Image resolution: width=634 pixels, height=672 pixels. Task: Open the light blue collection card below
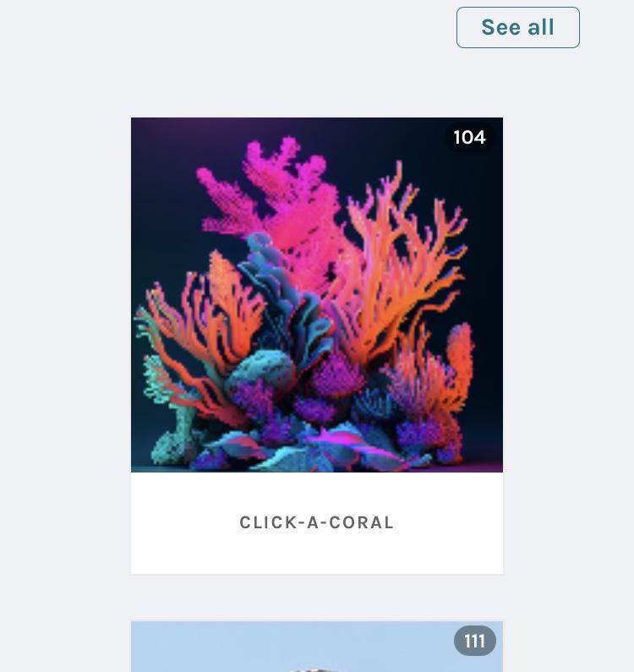tap(317, 647)
